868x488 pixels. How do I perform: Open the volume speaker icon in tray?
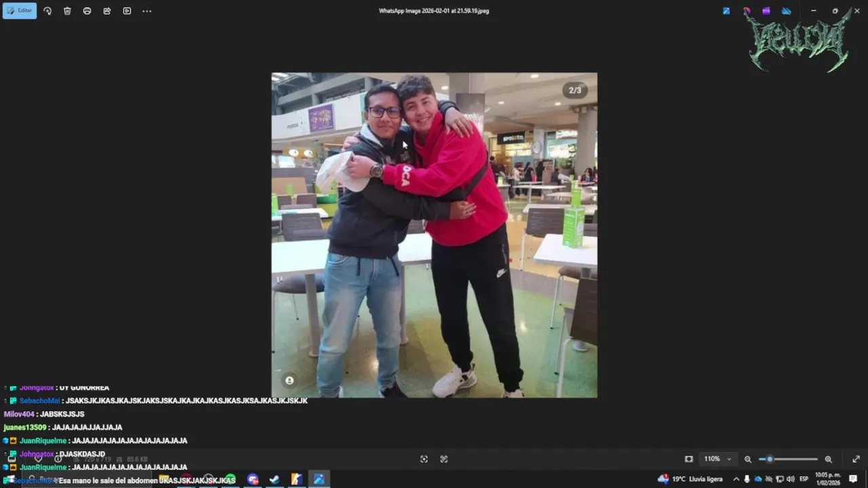(790, 479)
